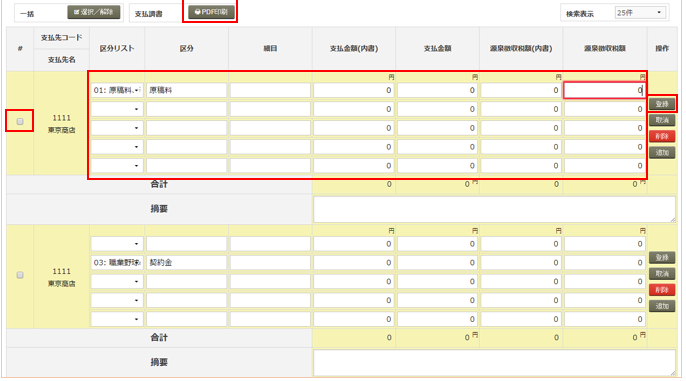Click the 細目 column header
Image resolution: width=686 pixels, height=381 pixels.
tap(270, 49)
